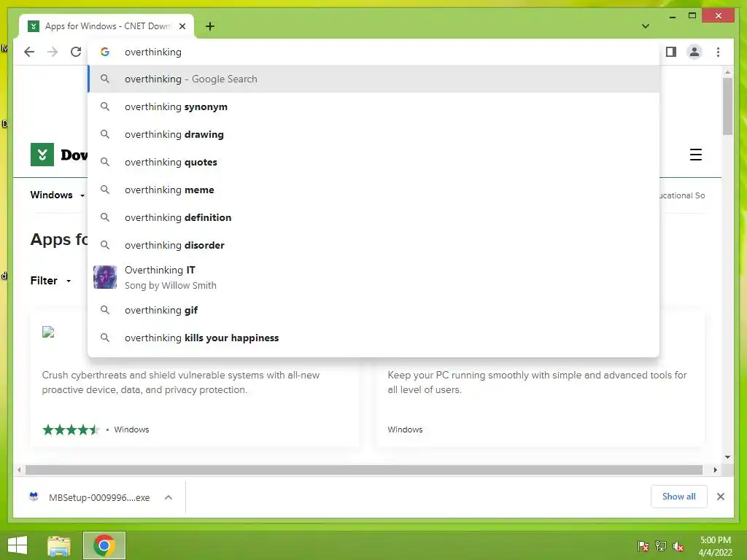The width and height of the screenshot is (747, 560).
Task: Reload the page with the refresh icon
Action: 76,52
